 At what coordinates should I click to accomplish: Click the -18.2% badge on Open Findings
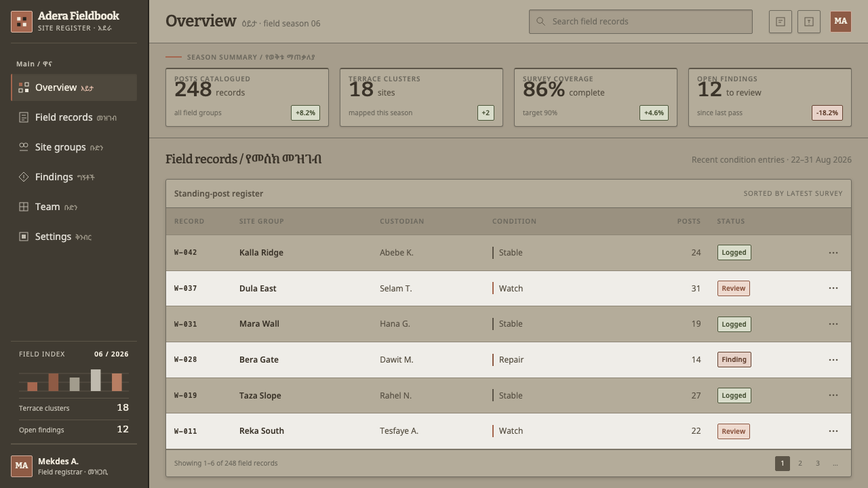pos(827,113)
